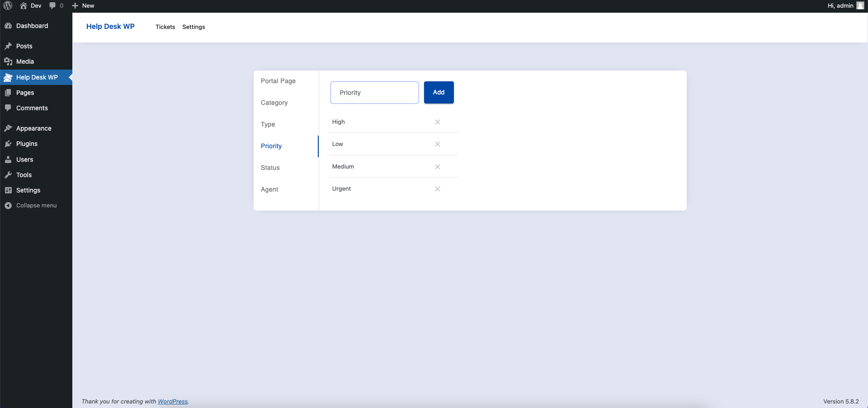
Task: Open the comments bubble icon in admin bar
Action: point(52,5)
